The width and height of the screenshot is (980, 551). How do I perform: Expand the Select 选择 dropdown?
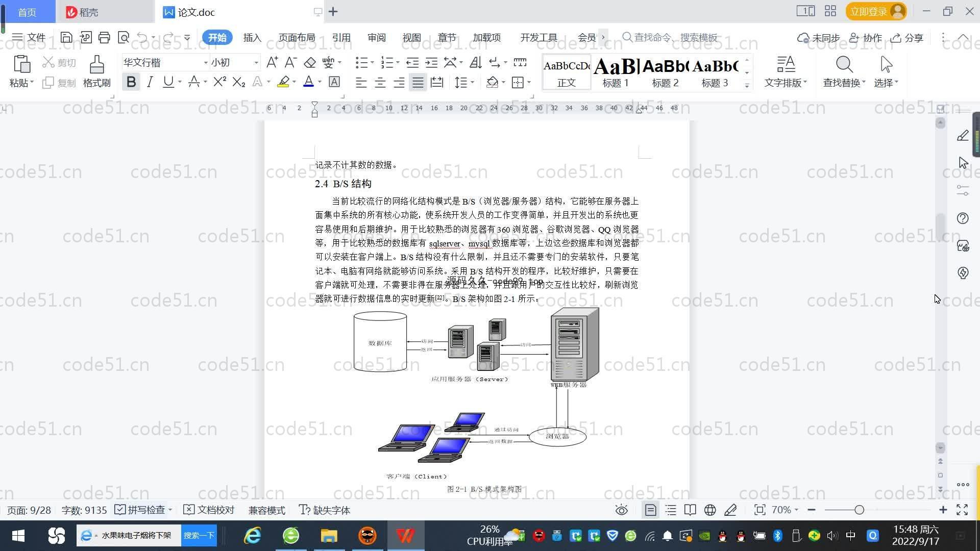pyautogui.click(x=886, y=83)
